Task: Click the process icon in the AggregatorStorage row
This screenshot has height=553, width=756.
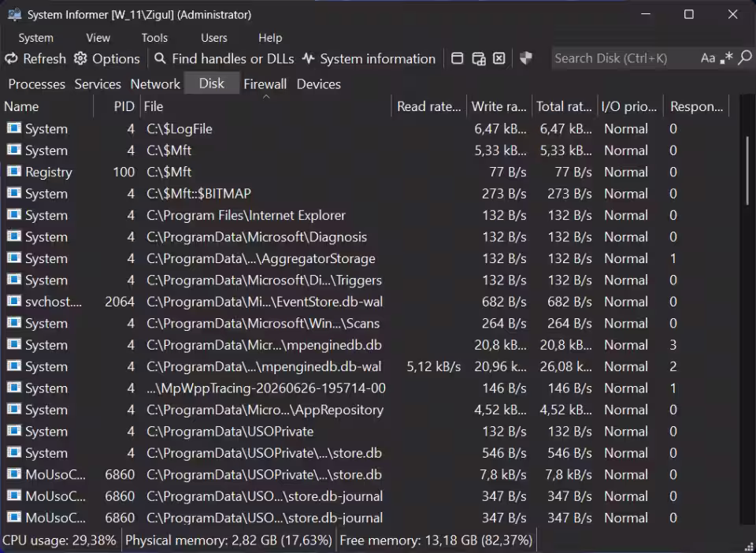Action: click(x=14, y=258)
